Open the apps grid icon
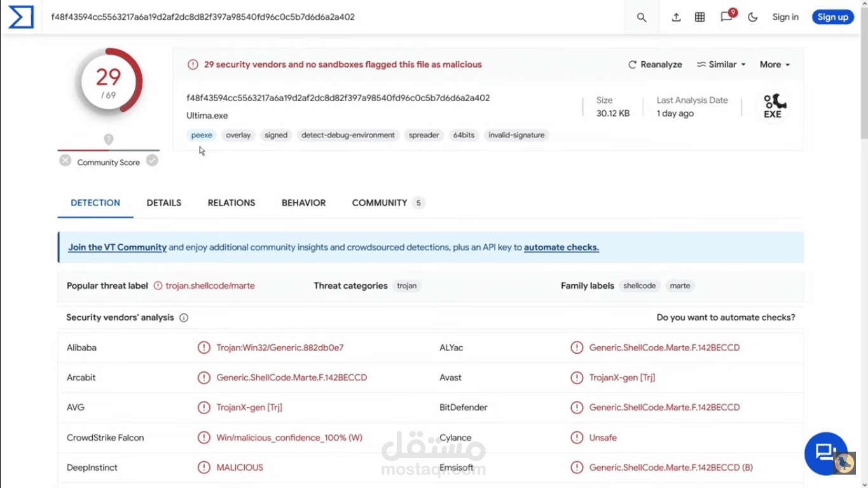The width and height of the screenshot is (868, 488). 699,17
